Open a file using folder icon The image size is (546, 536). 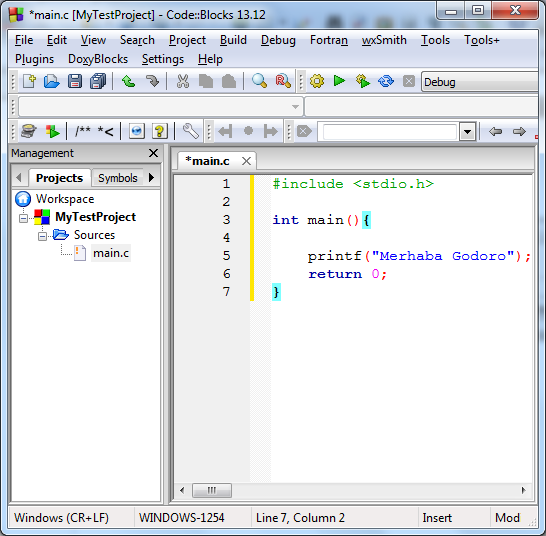tap(52, 81)
